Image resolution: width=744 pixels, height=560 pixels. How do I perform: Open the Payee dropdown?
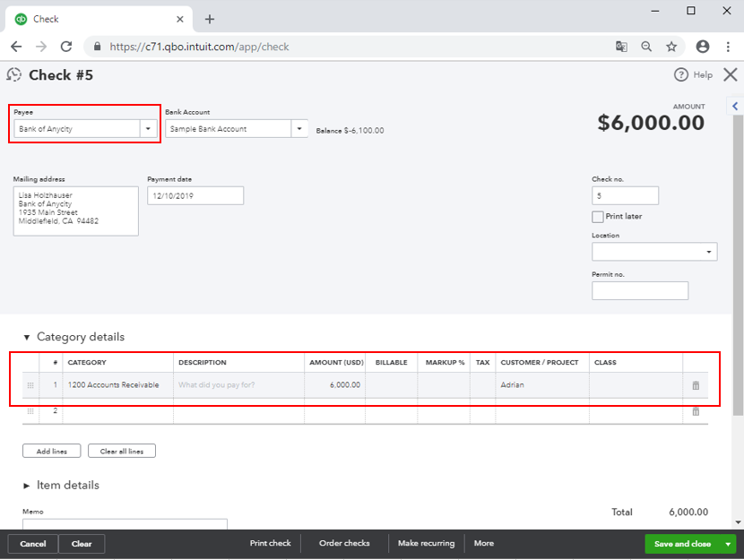(x=148, y=128)
